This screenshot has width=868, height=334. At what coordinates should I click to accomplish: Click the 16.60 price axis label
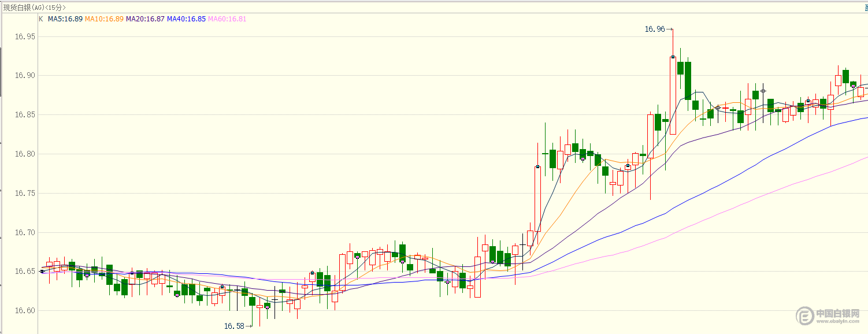tap(25, 311)
